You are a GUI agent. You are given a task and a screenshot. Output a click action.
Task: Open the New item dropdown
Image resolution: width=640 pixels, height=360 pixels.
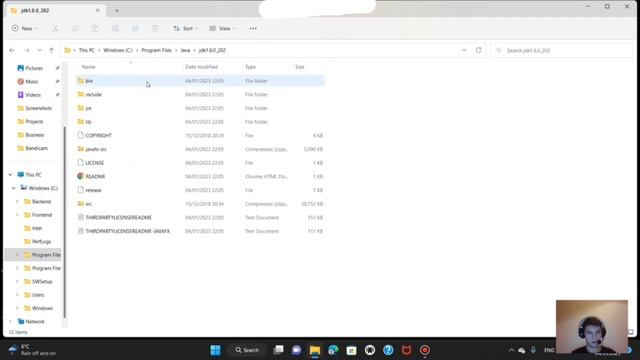24,29
